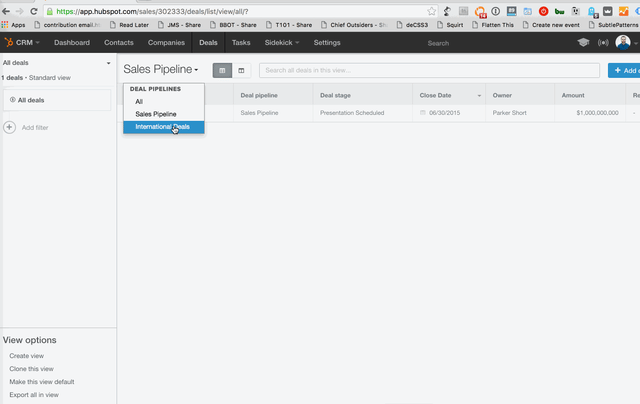Sort by Close Date column arrow
This screenshot has height=404, width=640.
pyautogui.click(x=479, y=95)
